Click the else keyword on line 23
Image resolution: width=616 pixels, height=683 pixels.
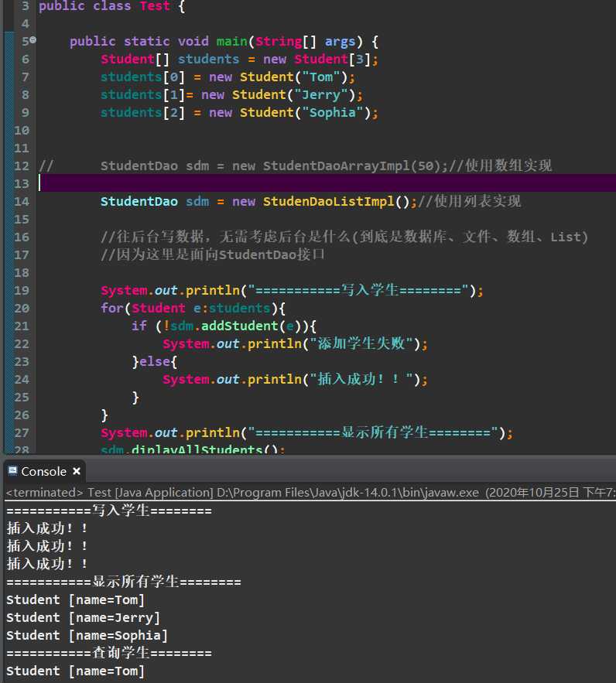(155, 361)
